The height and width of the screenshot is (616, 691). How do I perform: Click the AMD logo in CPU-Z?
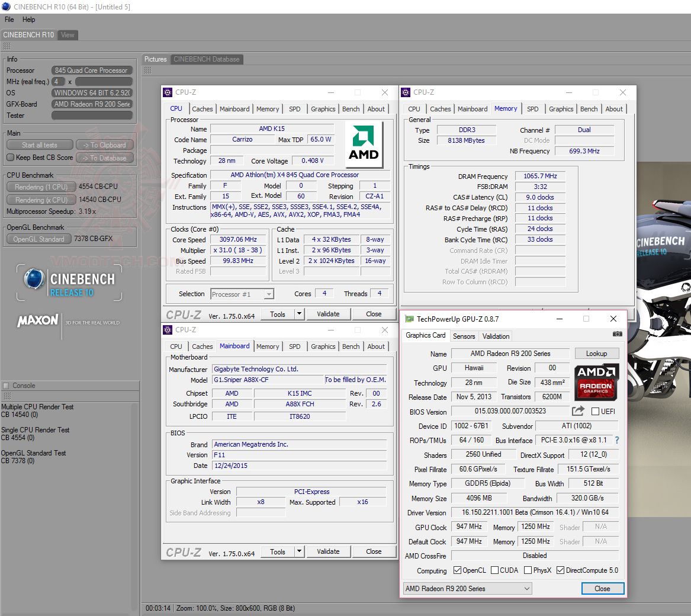(x=364, y=144)
